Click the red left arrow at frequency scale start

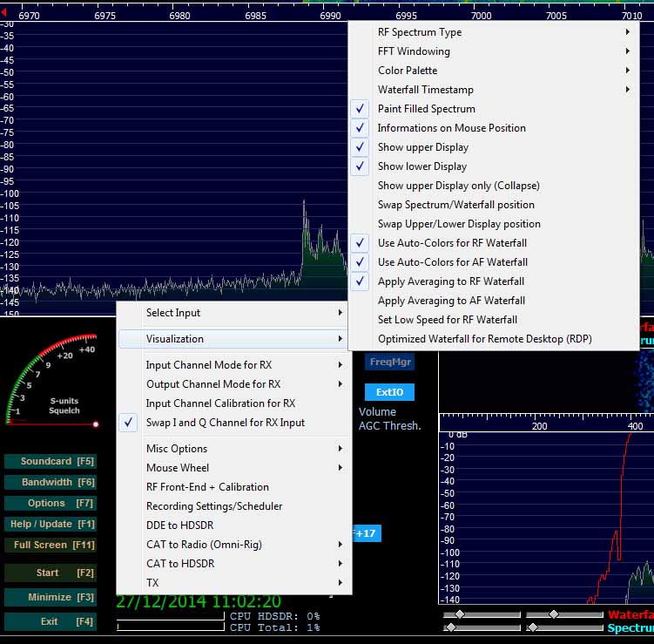pyautogui.click(x=4, y=12)
